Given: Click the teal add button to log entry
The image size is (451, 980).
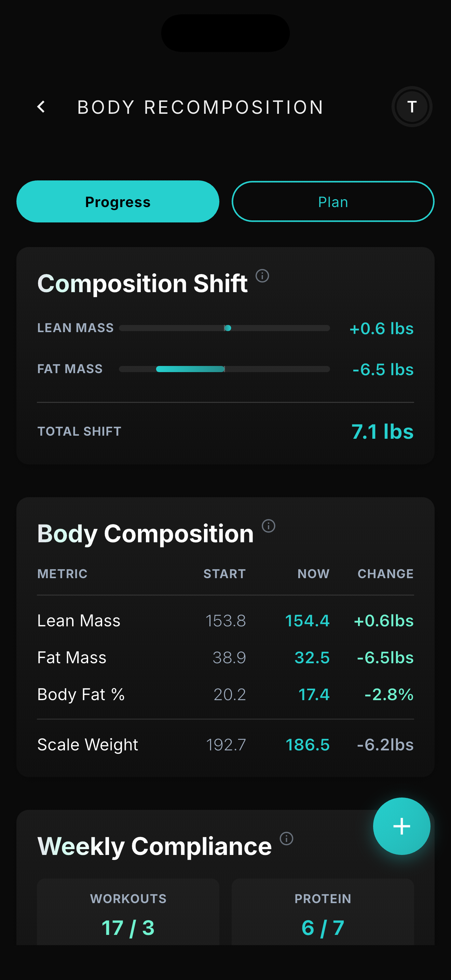Looking at the screenshot, I should pyautogui.click(x=401, y=826).
